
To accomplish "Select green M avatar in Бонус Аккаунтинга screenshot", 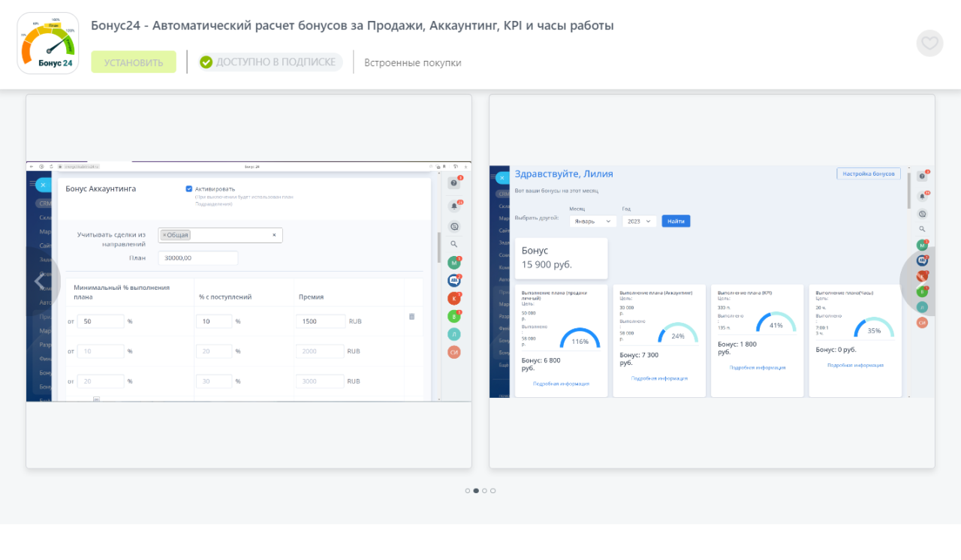I will coord(453,263).
